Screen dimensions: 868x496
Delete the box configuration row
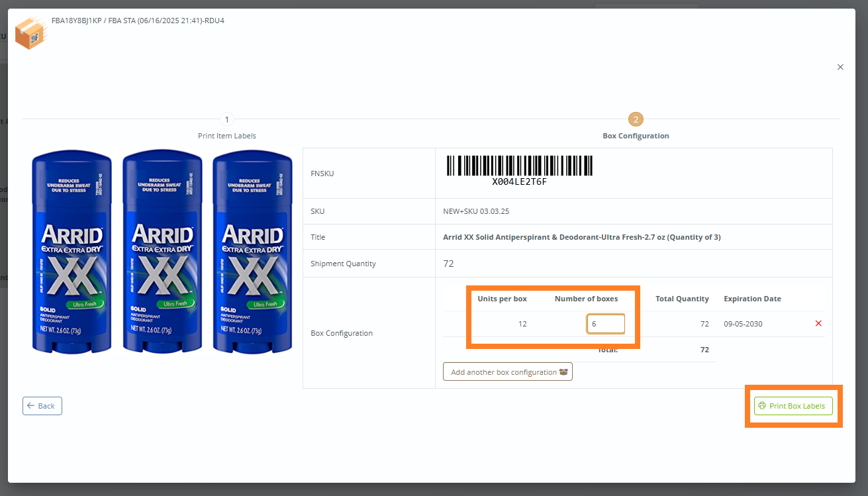pos(818,323)
